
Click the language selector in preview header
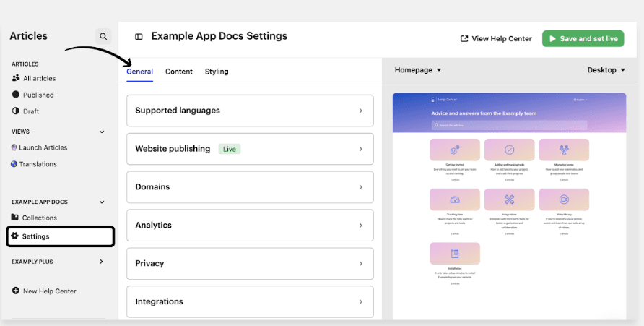[580, 100]
